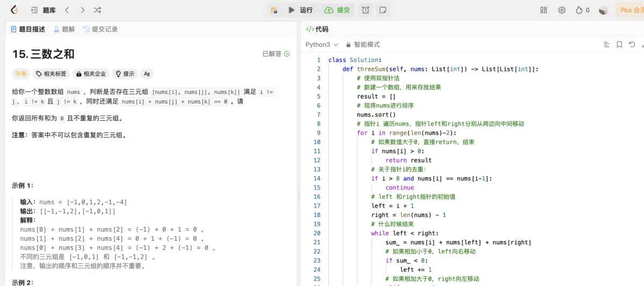Click the debugger icon left of 运行
Image resolution: width=644 pixels, height=286 pixels.
pos(274,10)
